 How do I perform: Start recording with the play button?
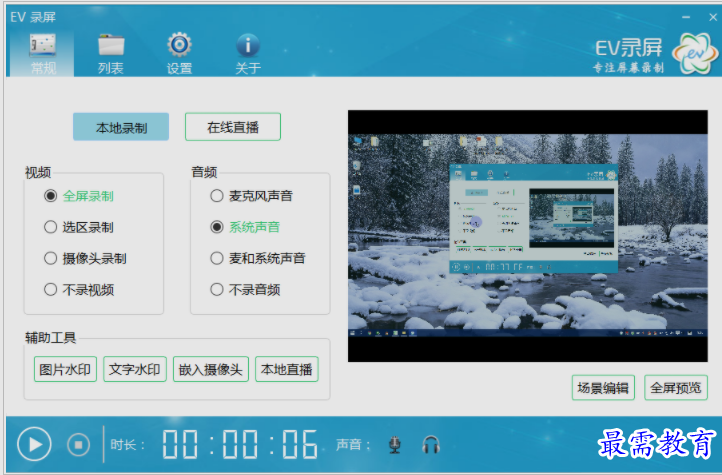point(34,444)
